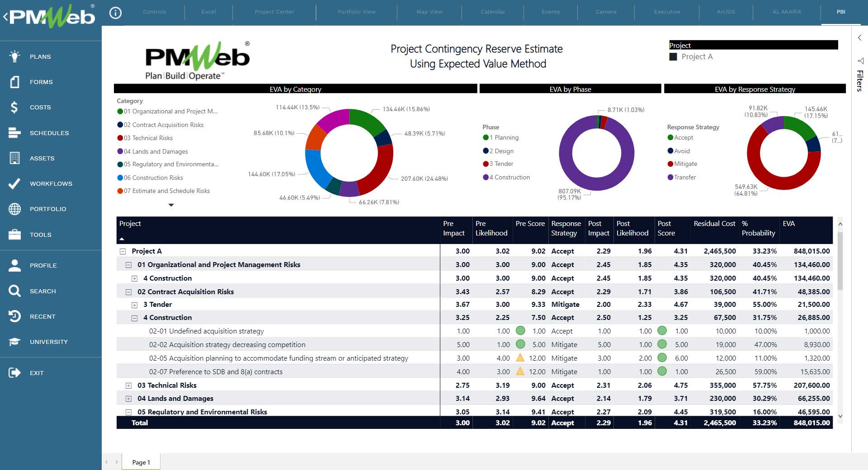Click the table scroll down arrow
The height and width of the screenshot is (470, 868).
[x=840, y=416]
